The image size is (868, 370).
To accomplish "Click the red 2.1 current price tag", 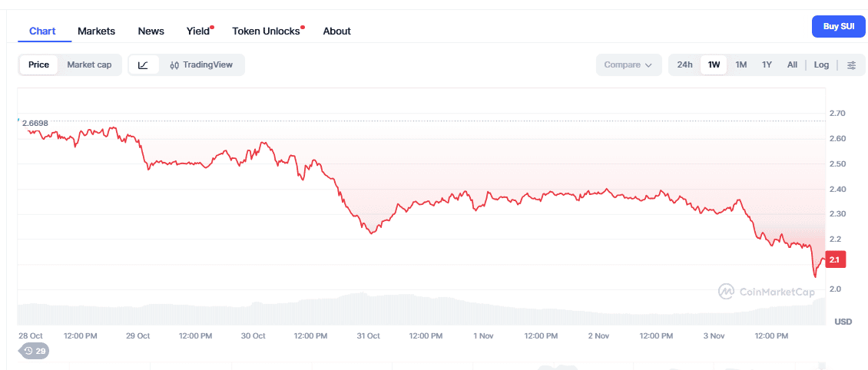I will [x=835, y=259].
